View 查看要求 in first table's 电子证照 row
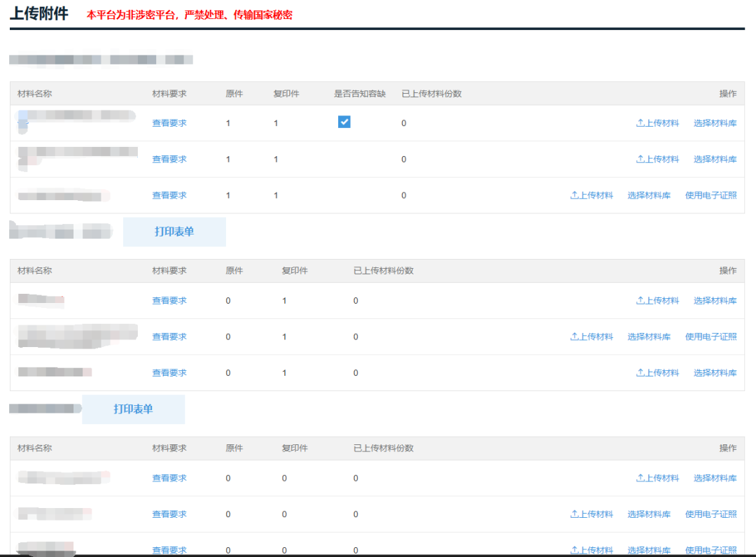Image resolution: width=756 pixels, height=557 pixels. pos(169,195)
